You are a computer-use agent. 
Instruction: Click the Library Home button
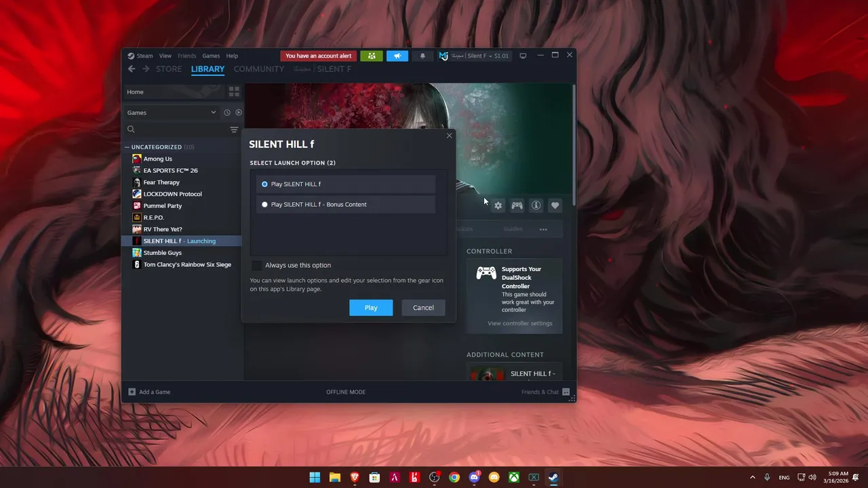coord(174,91)
